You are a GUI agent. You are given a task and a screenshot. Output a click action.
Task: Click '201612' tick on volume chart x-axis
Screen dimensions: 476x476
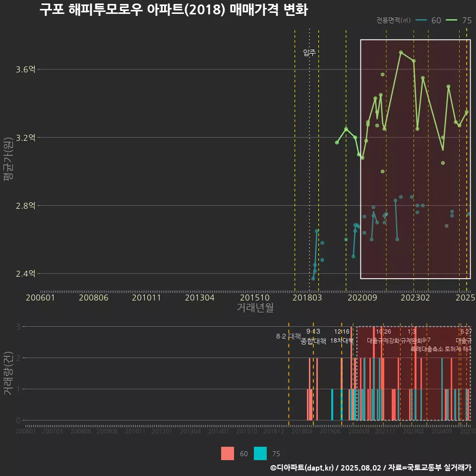pyautogui.click(x=274, y=431)
